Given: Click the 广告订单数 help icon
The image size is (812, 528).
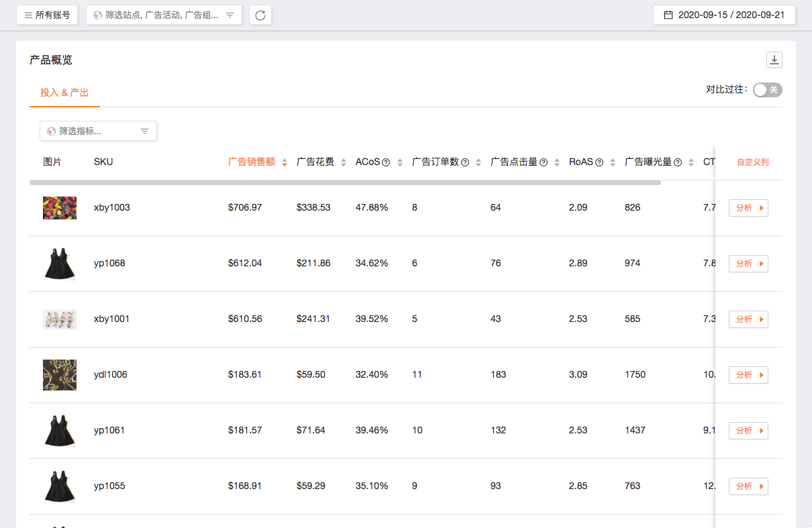Looking at the screenshot, I should [x=465, y=162].
